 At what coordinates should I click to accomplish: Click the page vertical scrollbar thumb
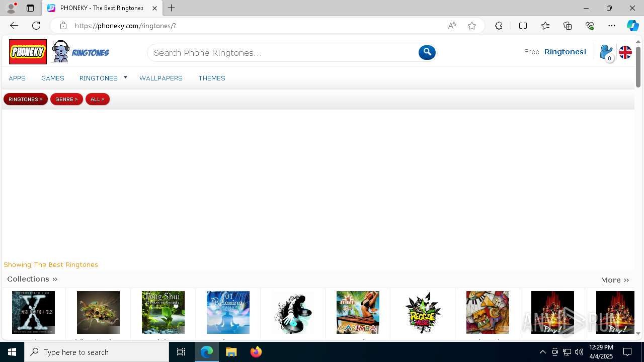click(638, 67)
